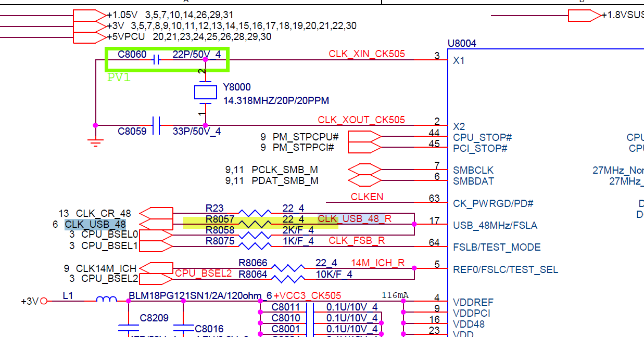
Task: Select the USB_48MHz/FSLA pin name
Action: click(x=495, y=225)
